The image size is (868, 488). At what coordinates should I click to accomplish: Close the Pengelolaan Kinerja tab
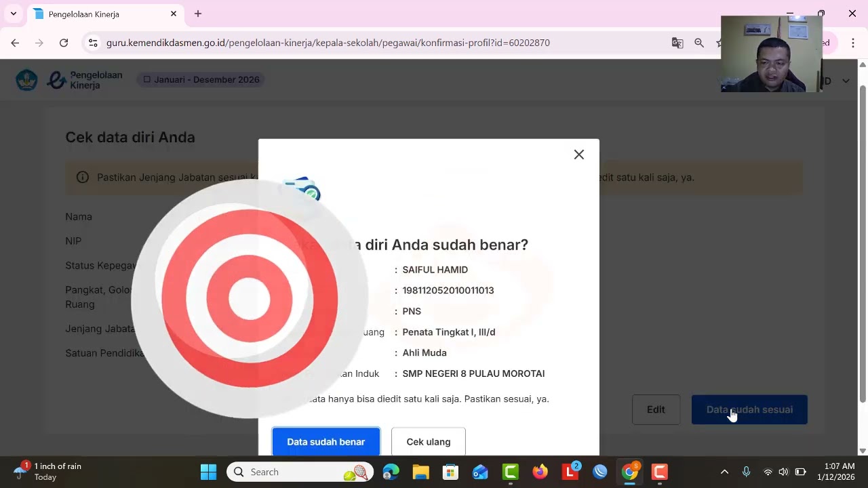174,14
